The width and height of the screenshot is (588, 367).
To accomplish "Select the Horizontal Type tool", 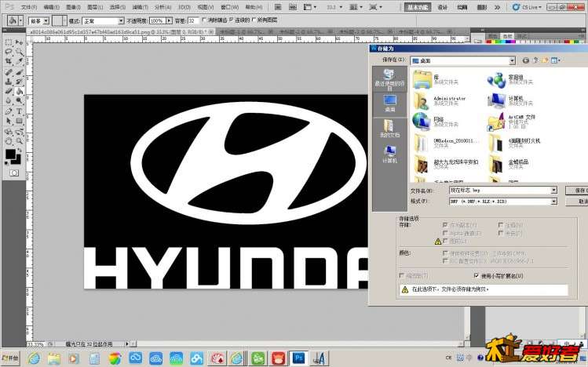I will 19,111.
